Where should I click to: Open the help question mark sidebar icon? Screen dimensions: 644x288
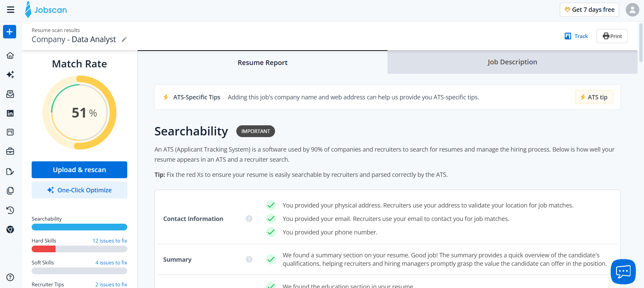(10, 277)
